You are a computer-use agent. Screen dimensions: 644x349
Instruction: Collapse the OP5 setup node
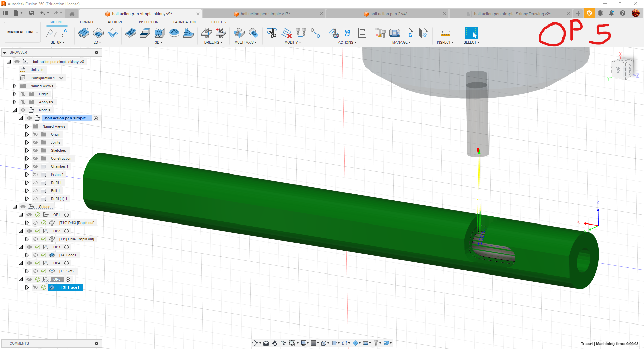[x=21, y=279]
